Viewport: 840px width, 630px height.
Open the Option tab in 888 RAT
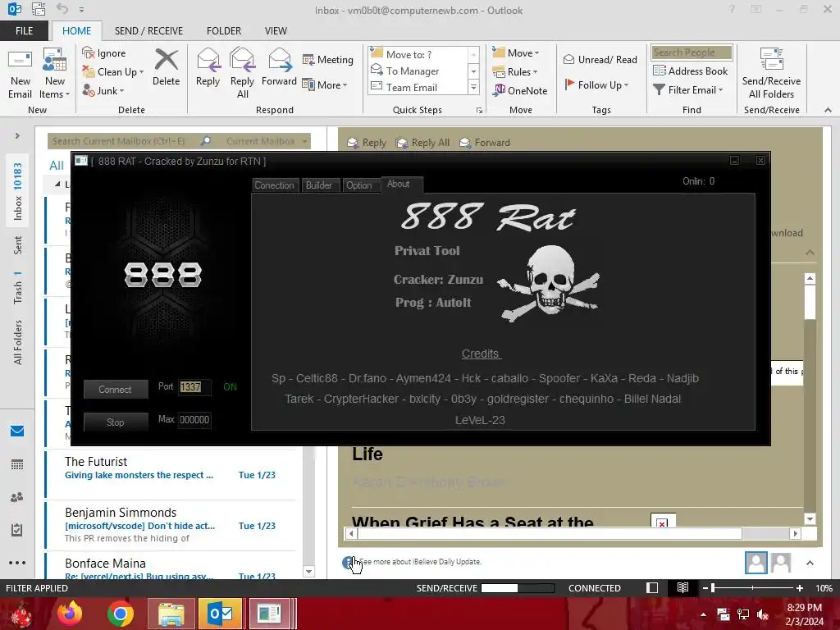pyautogui.click(x=359, y=185)
